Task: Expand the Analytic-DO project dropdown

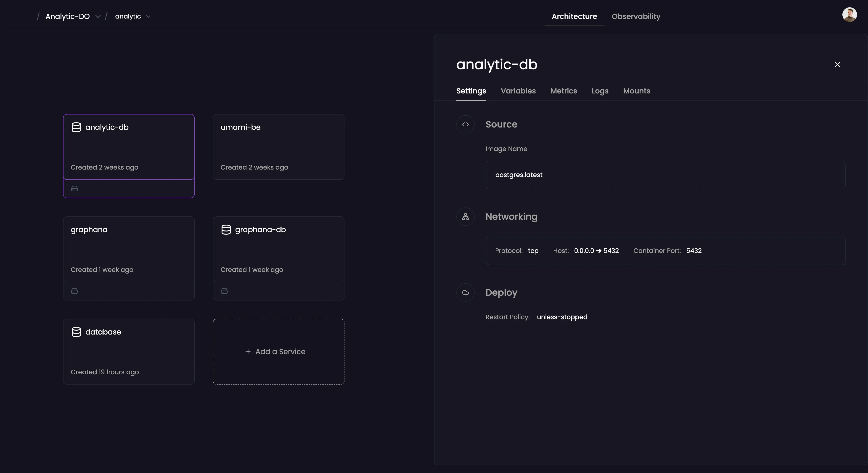Action: tap(98, 16)
